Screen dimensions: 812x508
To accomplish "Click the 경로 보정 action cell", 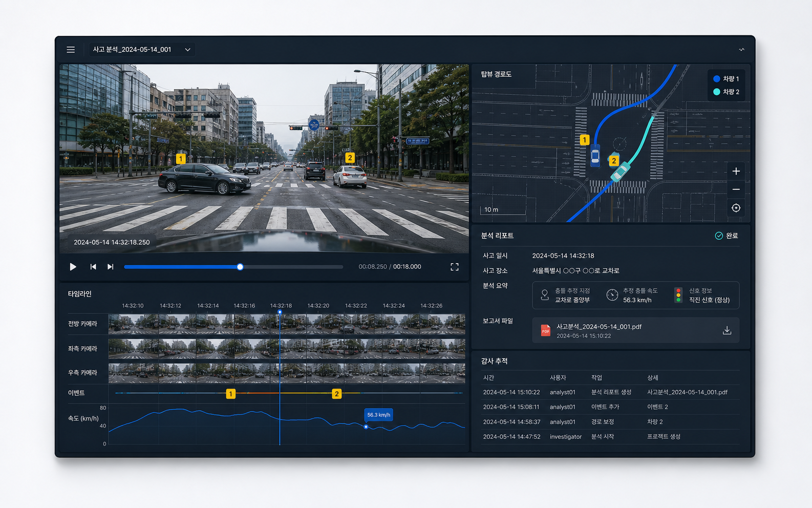I will point(603,422).
